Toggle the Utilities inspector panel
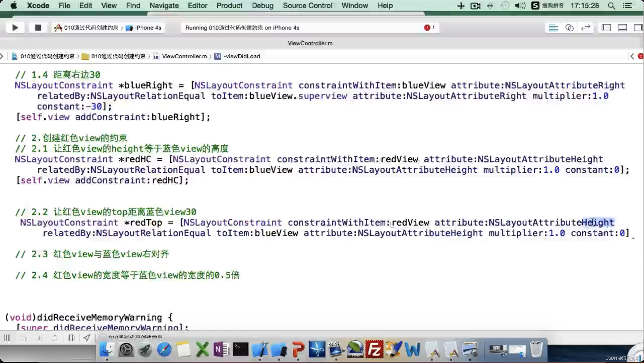 [638, 28]
